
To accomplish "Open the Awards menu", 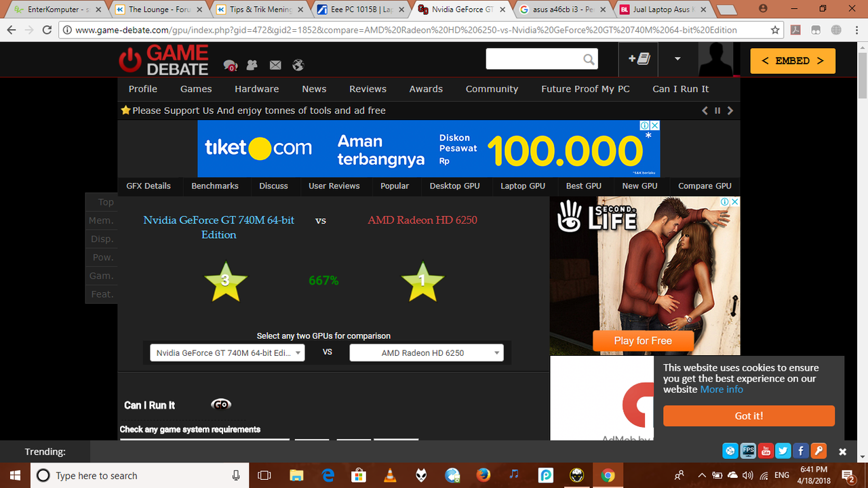I will pyautogui.click(x=426, y=89).
